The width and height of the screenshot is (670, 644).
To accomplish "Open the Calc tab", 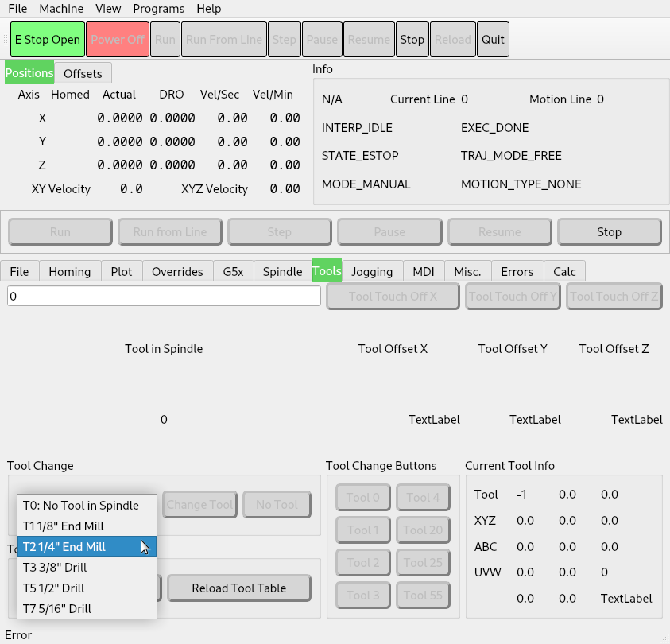I will pyautogui.click(x=564, y=271).
